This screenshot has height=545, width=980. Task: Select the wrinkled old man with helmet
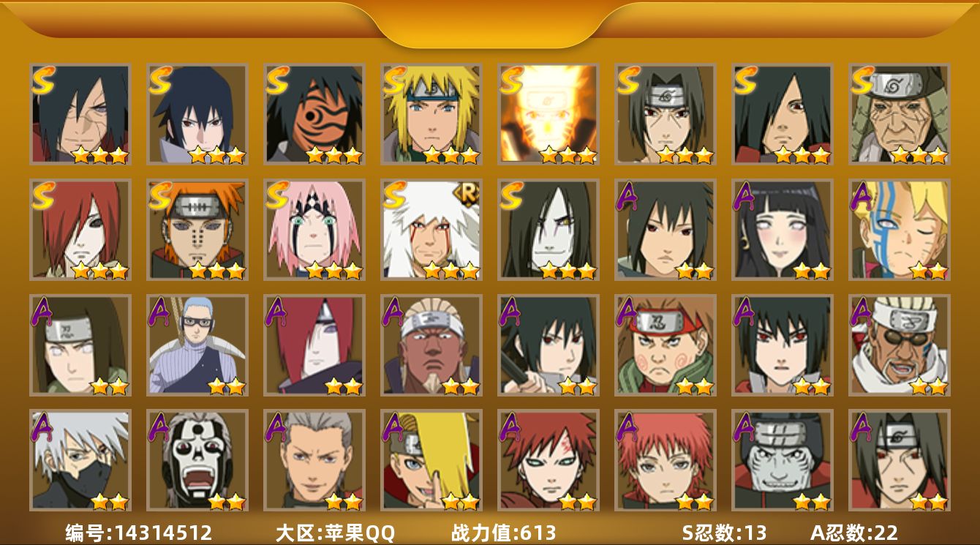[900, 113]
